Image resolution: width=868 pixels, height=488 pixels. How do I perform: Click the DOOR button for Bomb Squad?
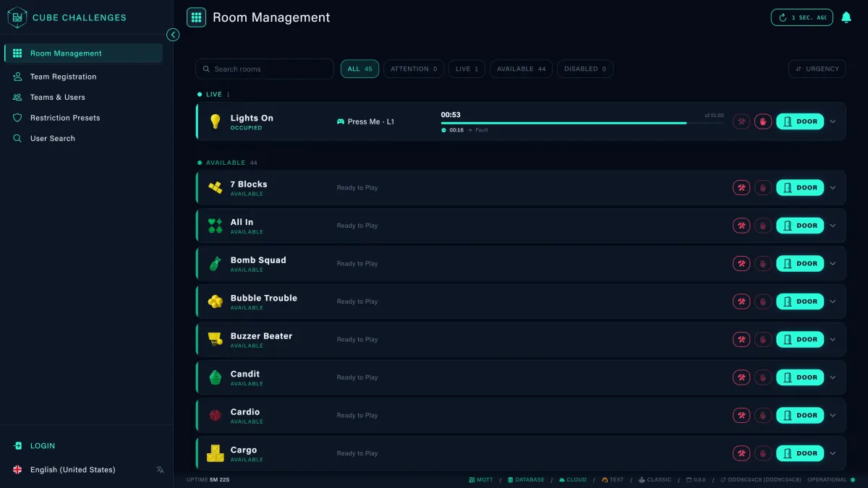click(800, 263)
